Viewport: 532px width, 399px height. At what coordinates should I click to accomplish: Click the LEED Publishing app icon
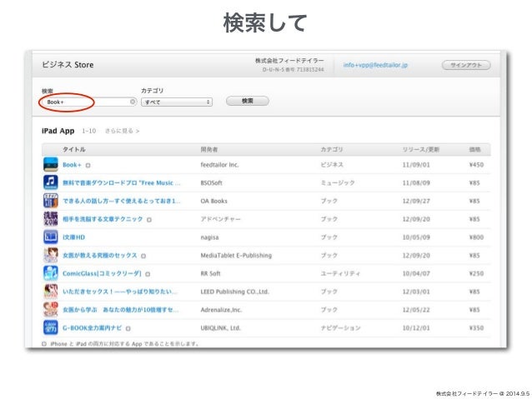[51, 292]
